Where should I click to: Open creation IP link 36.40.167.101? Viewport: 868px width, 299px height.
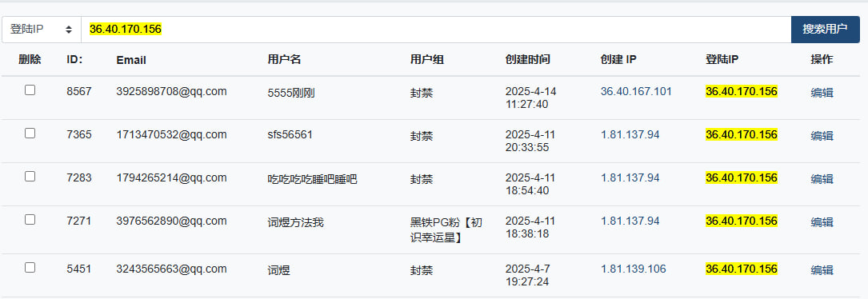[x=636, y=91]
